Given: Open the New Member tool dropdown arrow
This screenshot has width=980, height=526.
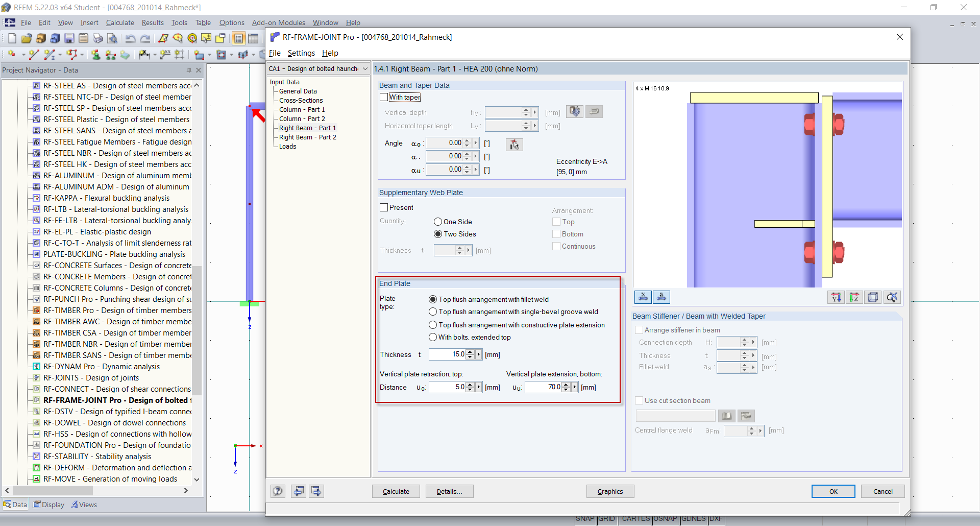Looking at the screenshot, I should coord(60,55).
